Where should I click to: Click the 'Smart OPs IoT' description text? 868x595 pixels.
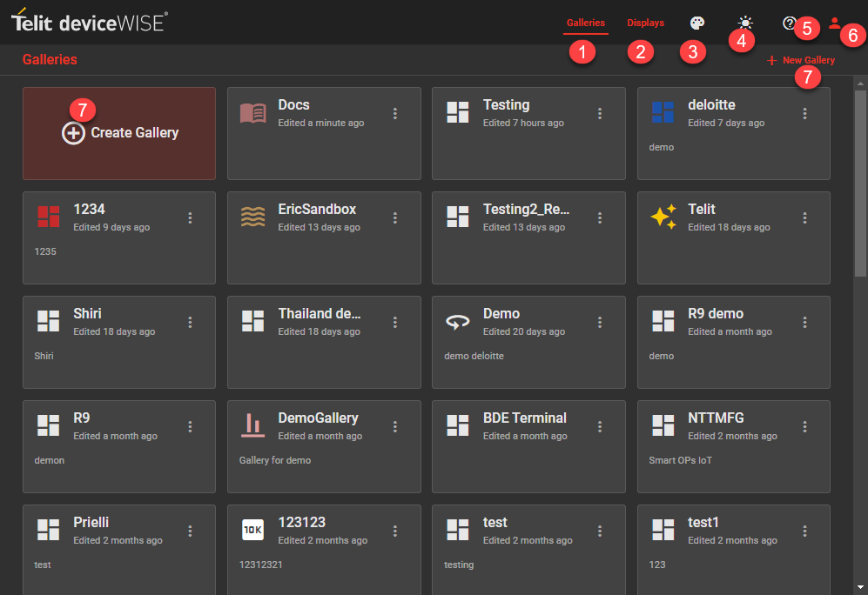coord(680,461)
